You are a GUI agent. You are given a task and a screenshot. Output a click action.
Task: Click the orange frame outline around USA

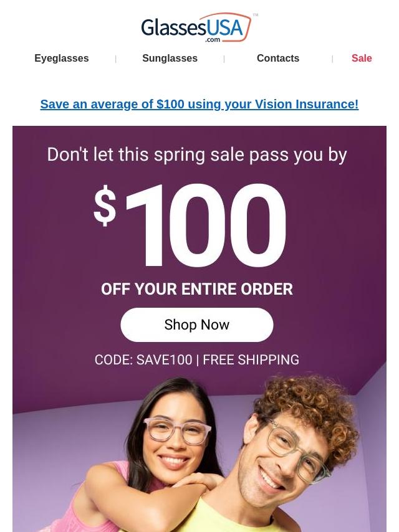tap(226, 27)
